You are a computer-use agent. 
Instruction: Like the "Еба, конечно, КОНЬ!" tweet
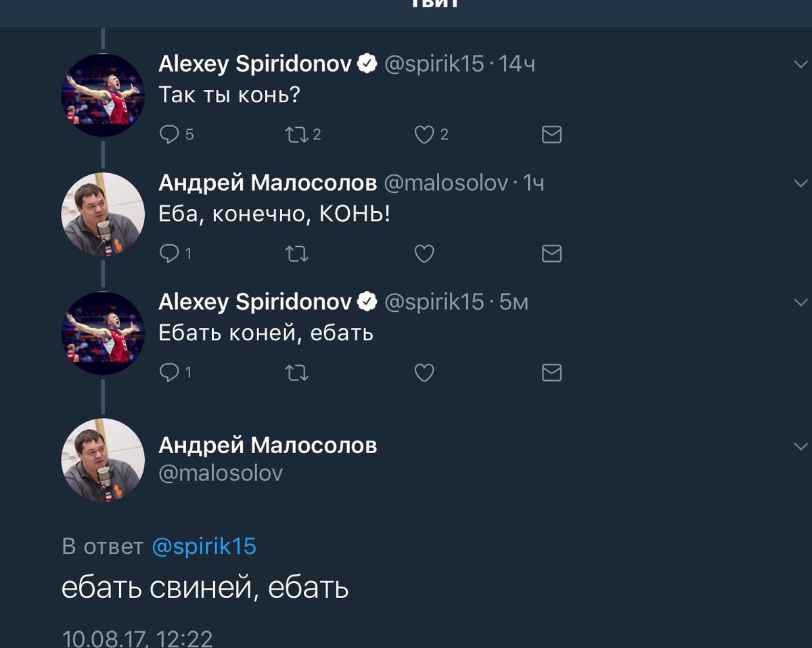[424, 254]
